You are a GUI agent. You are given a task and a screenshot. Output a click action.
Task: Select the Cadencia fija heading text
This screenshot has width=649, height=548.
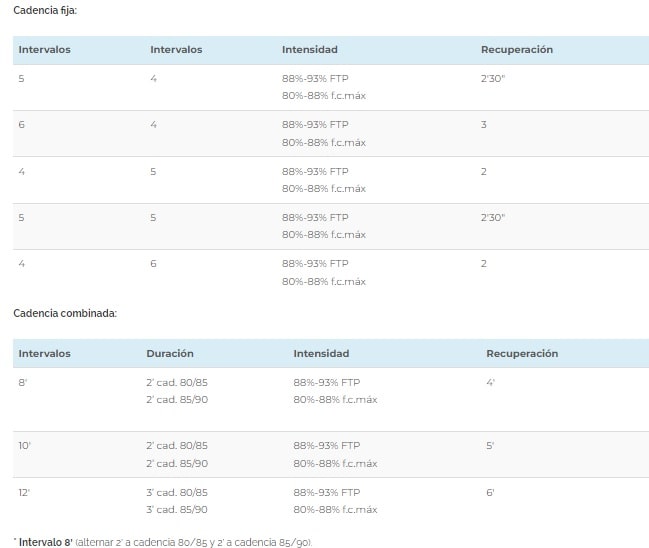[x=45, y=10]
